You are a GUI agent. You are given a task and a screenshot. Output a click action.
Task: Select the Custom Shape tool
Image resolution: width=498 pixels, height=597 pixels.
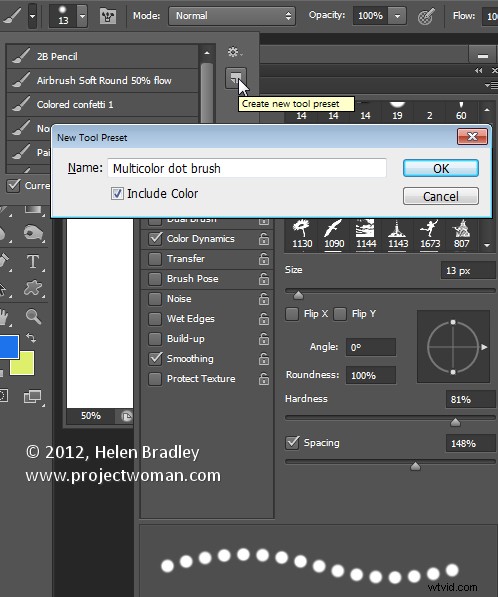pos(33,288)
